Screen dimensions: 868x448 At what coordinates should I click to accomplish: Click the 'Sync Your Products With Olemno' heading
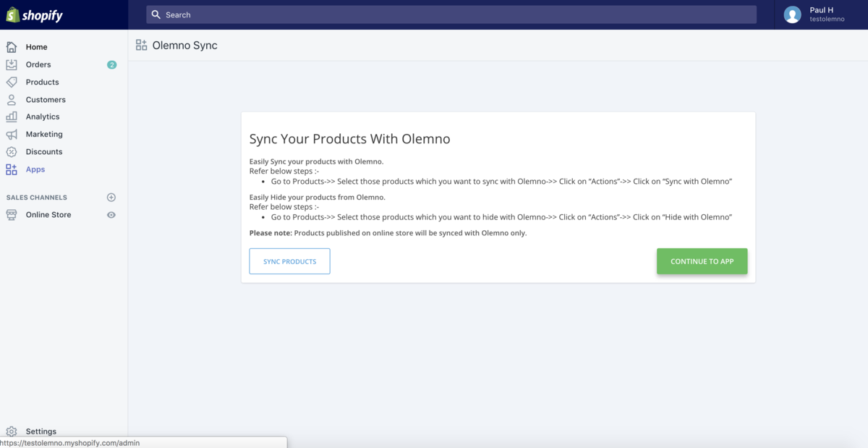pos(350,139)
